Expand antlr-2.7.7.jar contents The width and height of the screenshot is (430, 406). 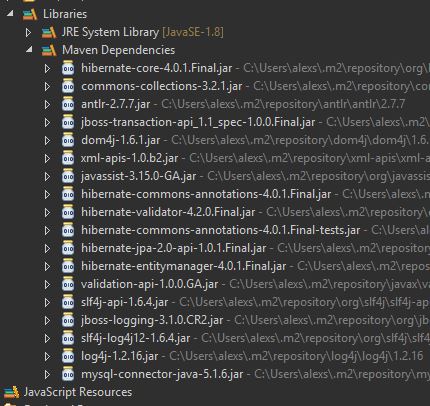pos(47,104)
